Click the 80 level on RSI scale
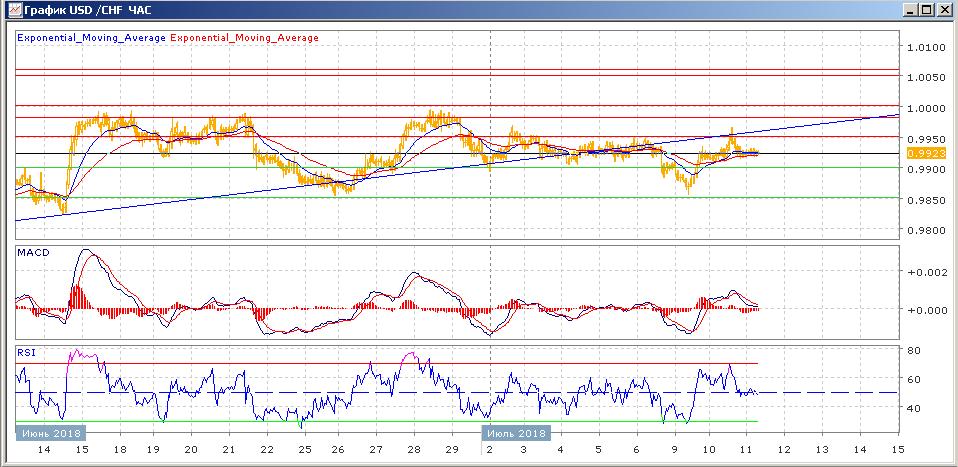958x467 pixels. pos(913,351)
